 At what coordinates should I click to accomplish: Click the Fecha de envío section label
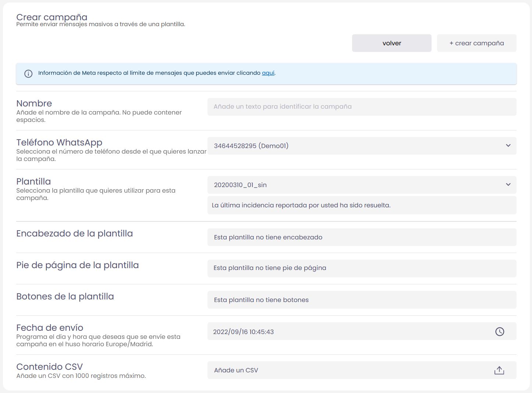click(x=50, y=328)
